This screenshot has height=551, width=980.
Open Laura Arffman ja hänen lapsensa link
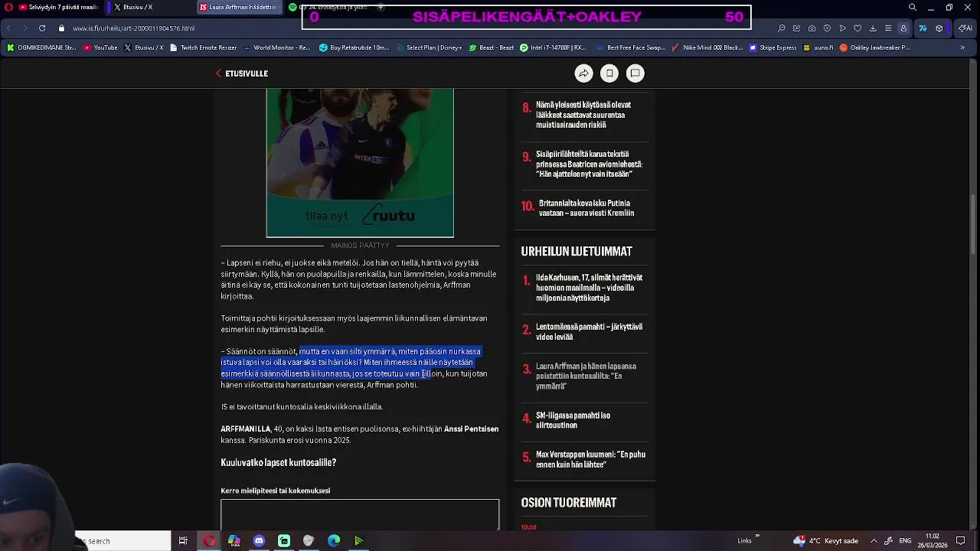click(586, 376)
